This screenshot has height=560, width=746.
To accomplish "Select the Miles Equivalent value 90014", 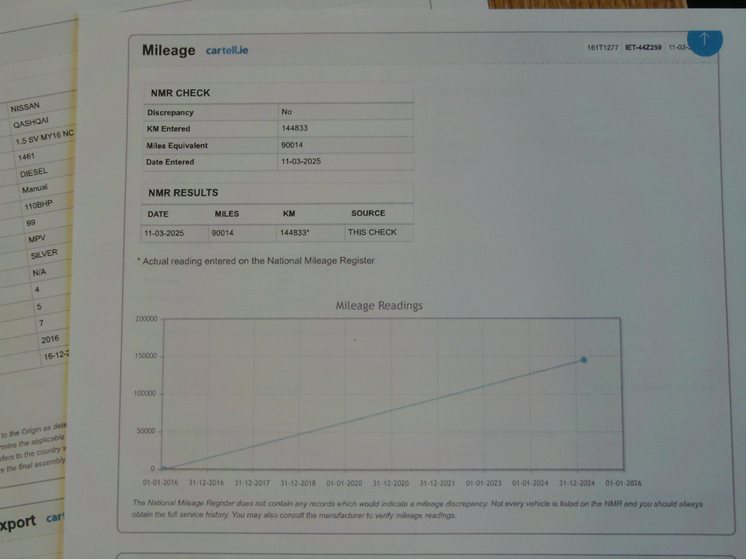I will 292,146.
